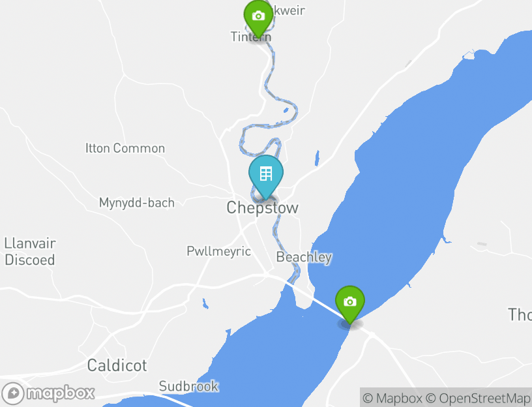Click the Mynydd-bach label
Image resolution: width=532 pixels, height=407 pixels.
pos(137,203)
